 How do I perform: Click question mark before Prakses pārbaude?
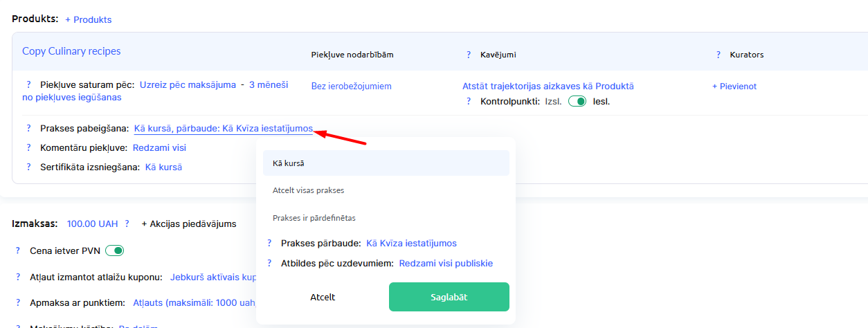pyautogui.click(x=269, y=243)
